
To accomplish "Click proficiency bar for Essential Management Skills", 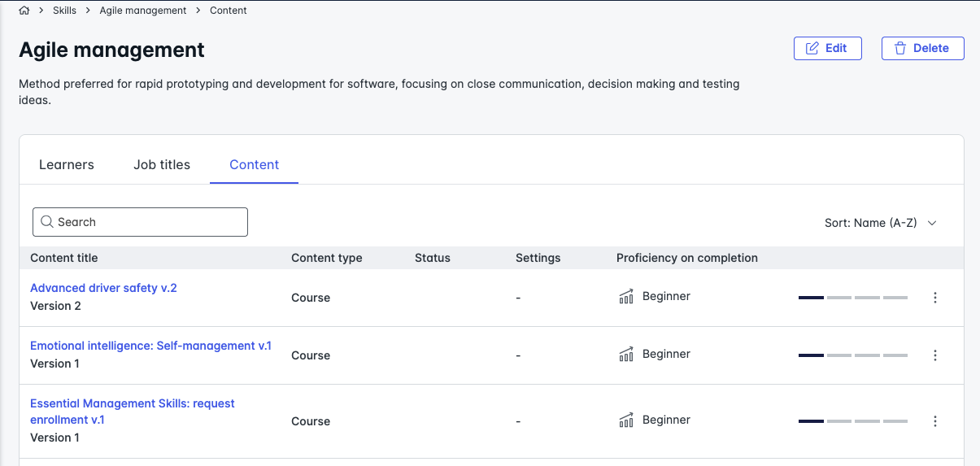I will [x=853, y=421].
